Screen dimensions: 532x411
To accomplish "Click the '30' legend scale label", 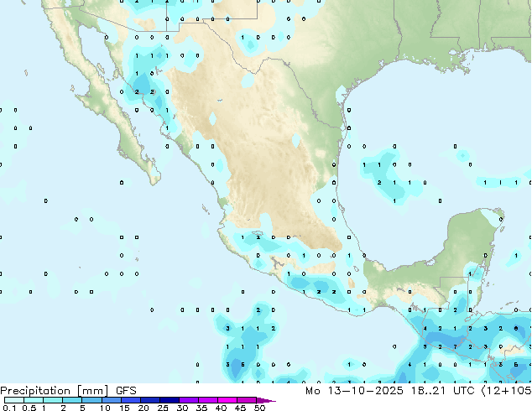I will click(182, 408).
